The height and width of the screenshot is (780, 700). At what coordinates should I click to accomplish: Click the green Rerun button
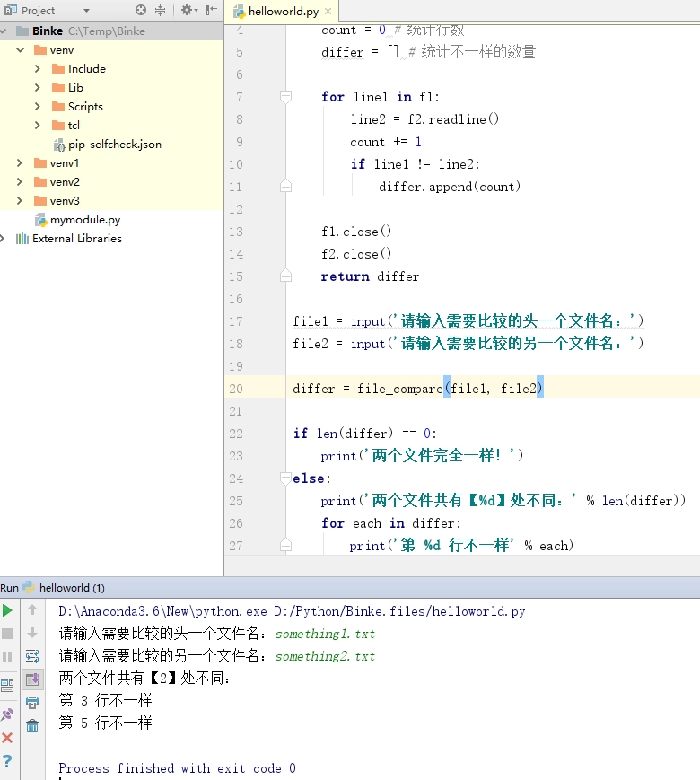(7, 610)
